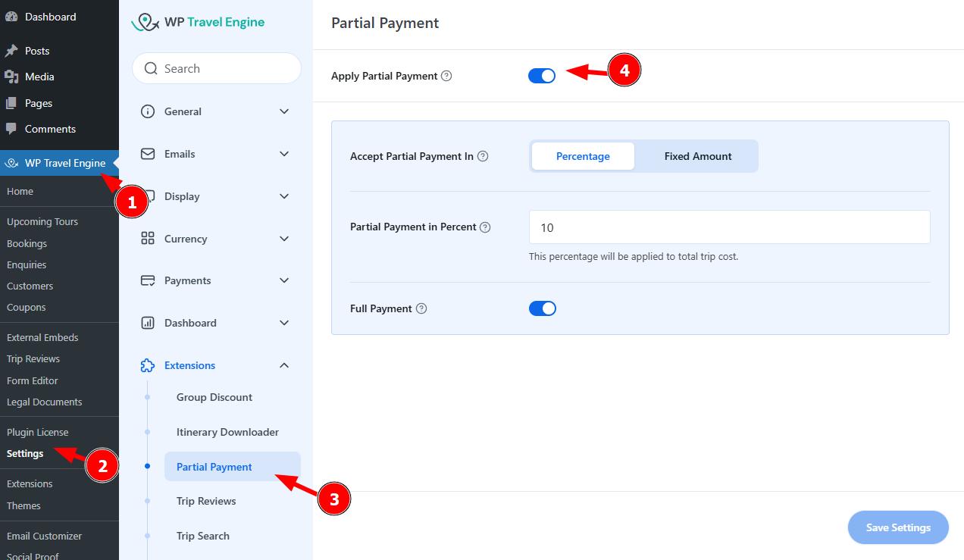The width and height of the screenshot is (964, 560).
Task: Open Itinerary Downloader settings
Action: click(227, 432)
